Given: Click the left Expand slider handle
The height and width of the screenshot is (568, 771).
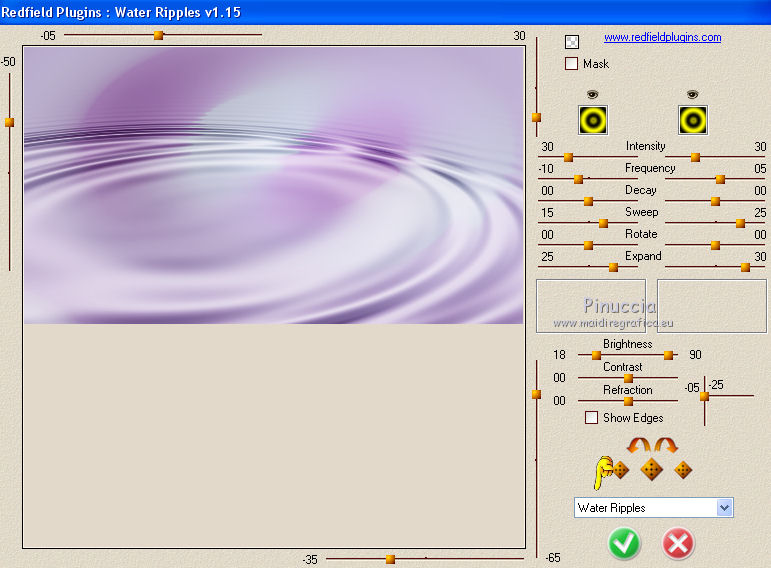Looking at the screenshot, I should tap(613, 267).
